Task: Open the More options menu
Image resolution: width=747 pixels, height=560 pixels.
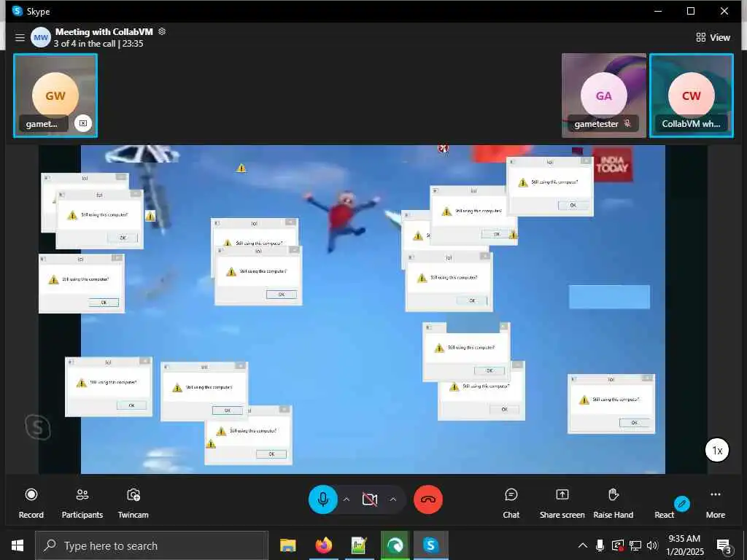Action: pyautogui.click(x=716, y=503)
